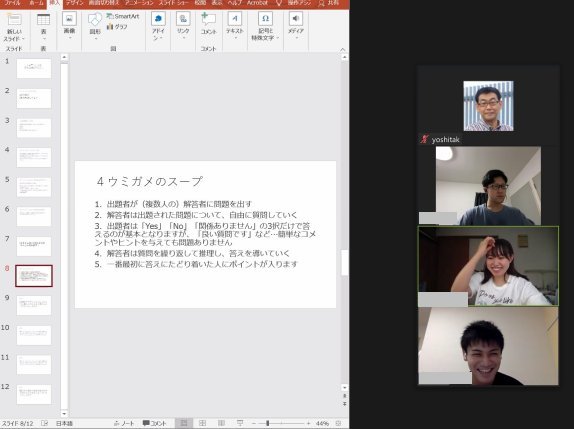
Task: Open the Animations (アニメーション) tab
Action: click(x=139, y=3)
